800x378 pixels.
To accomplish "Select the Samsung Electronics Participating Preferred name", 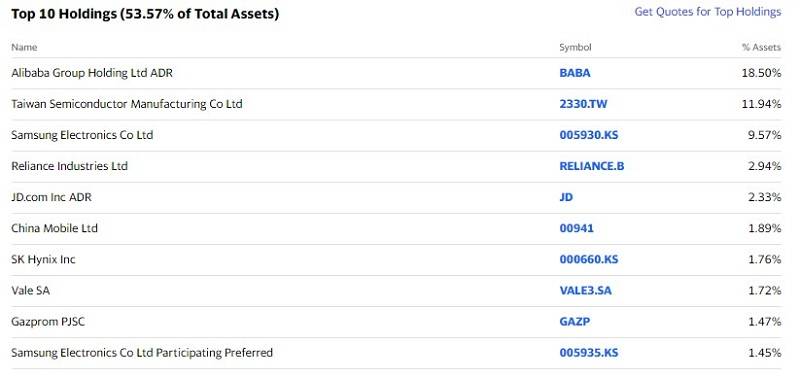I will (x=142, y=352).
